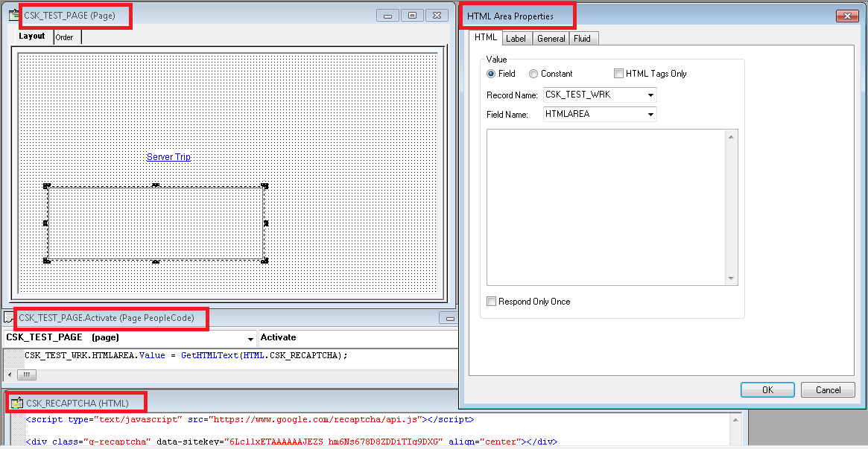868x449 pixels.
Task: Open the Record Name dropdown
Action: [650, 95]
